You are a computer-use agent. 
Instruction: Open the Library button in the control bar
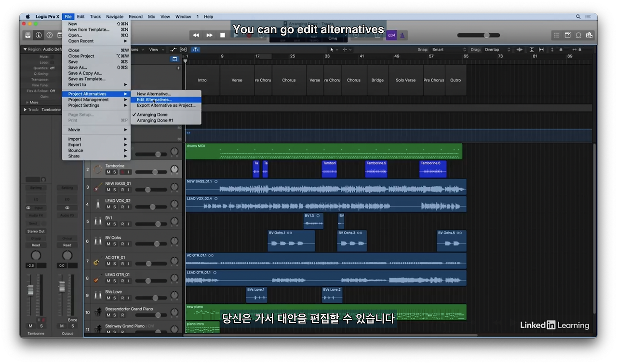28,35
